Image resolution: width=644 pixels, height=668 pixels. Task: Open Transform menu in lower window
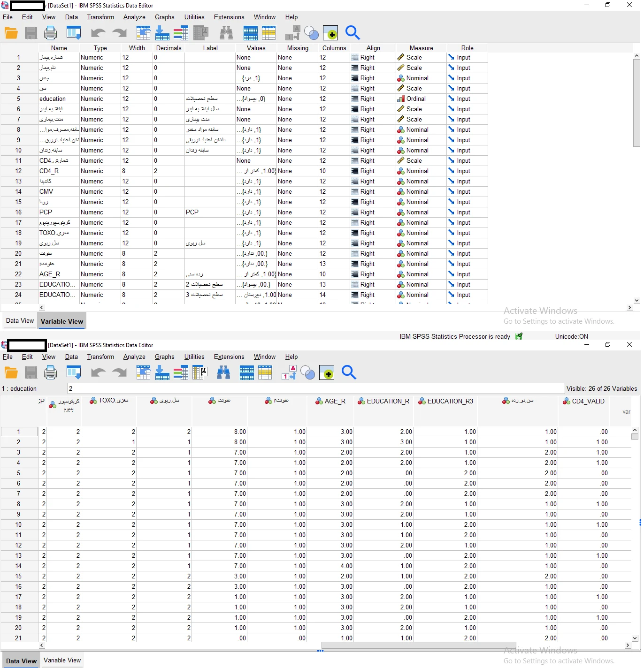[100, 357]
